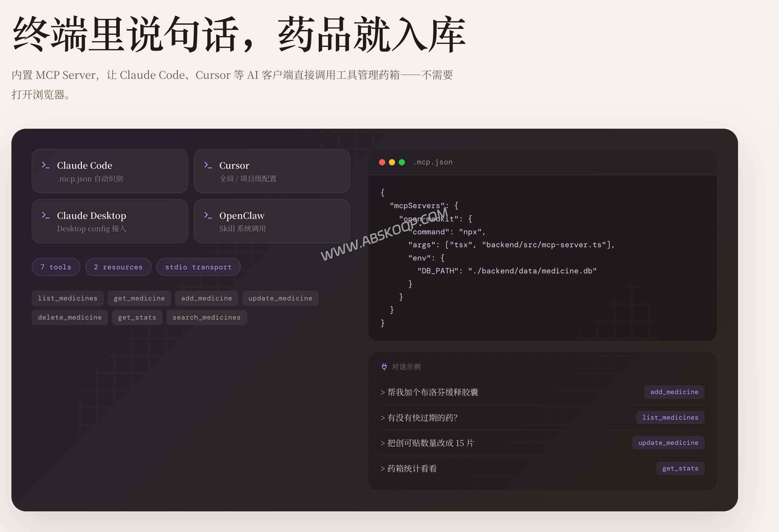Select the search_medicines tool chip
The height and width of the screenshot is (532, 779).
(x=207, y=317)
